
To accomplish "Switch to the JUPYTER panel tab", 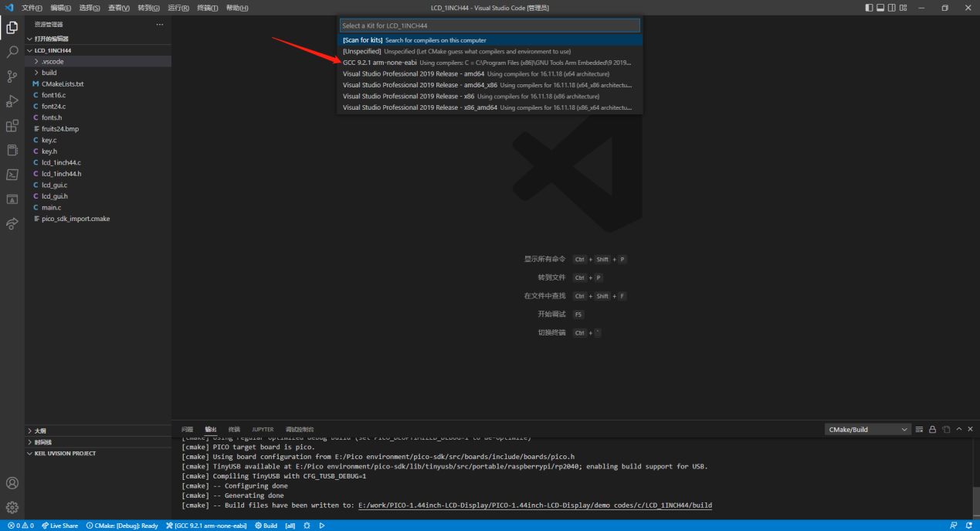I will pos(263,429).
